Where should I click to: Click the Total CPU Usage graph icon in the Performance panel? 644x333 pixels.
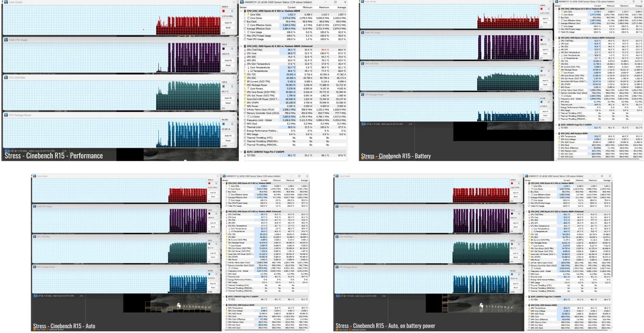point(6,40)
